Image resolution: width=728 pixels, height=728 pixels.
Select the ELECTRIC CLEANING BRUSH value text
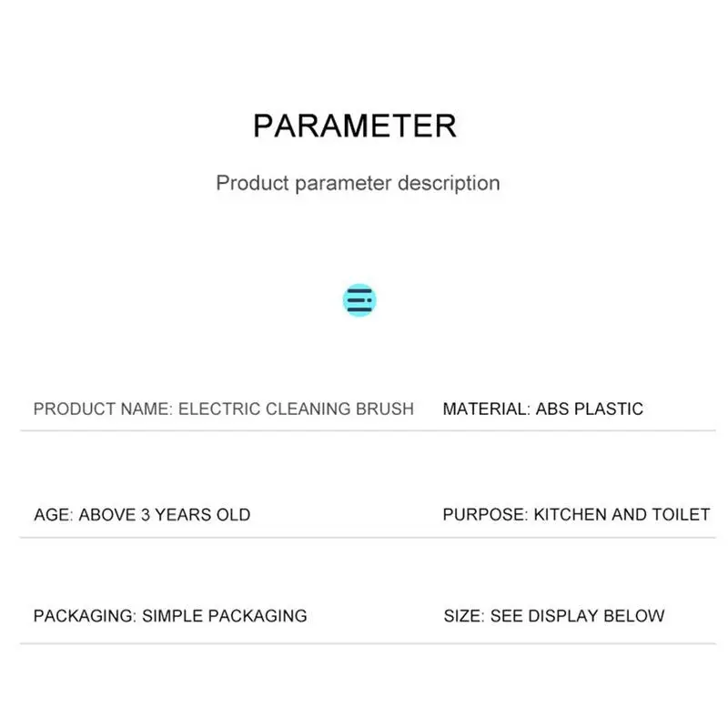point(296,409)
